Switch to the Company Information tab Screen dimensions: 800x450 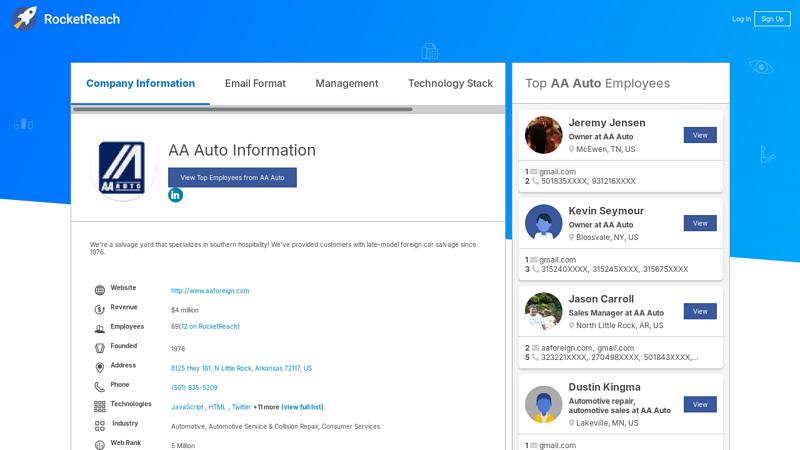point(140,83)
